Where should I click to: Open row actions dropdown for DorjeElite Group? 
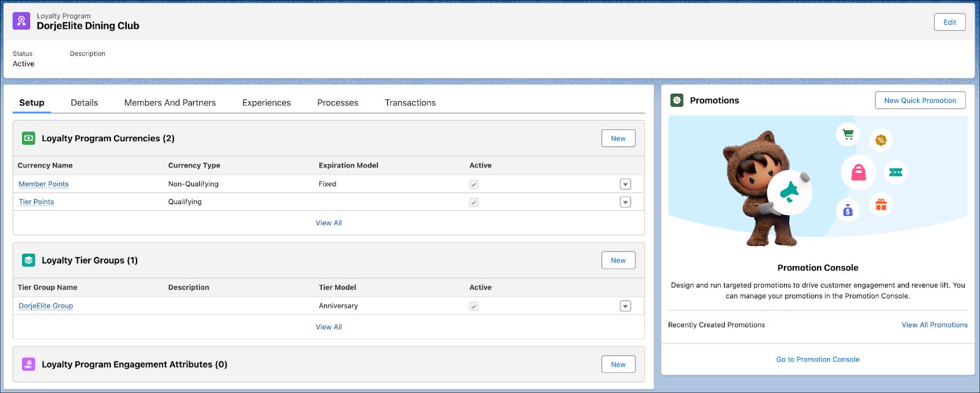pos(625,306)
